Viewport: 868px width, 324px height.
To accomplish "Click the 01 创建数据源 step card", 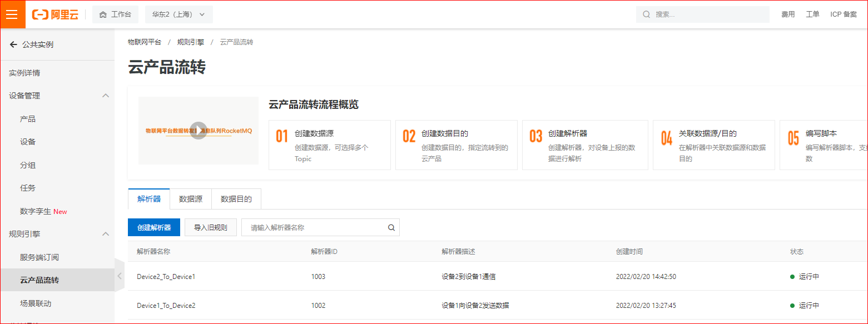I will tap(330, 145).
